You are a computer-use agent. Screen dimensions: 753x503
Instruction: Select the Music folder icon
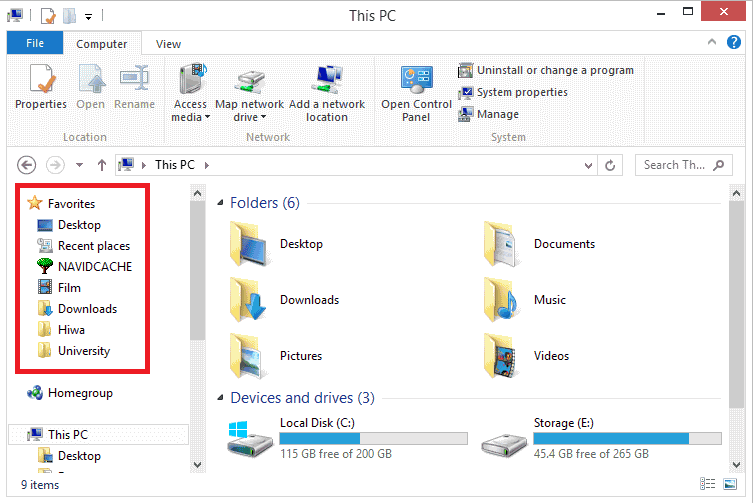pyautogui.click(x=503, y=300)
